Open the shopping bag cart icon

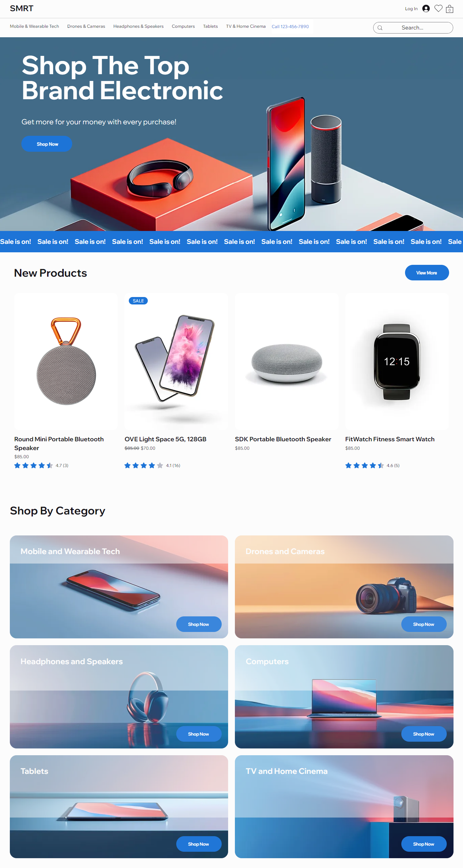point(449,8)
